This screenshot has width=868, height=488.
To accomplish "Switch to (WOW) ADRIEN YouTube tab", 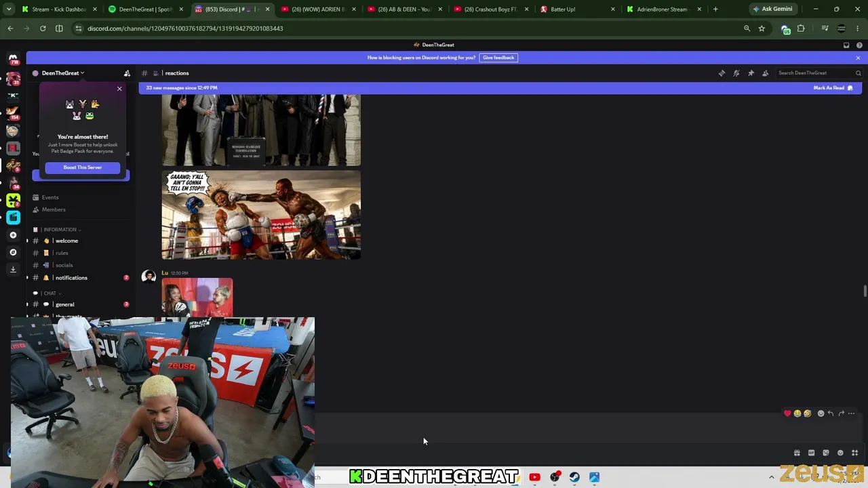I will tap(317, 9).
